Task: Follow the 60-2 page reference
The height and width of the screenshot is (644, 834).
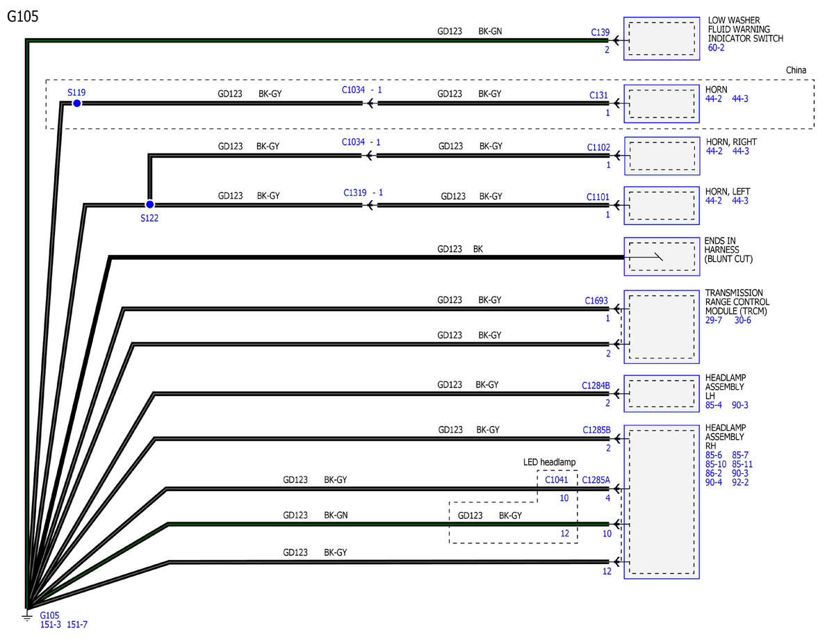Action: tap(716, 48)
